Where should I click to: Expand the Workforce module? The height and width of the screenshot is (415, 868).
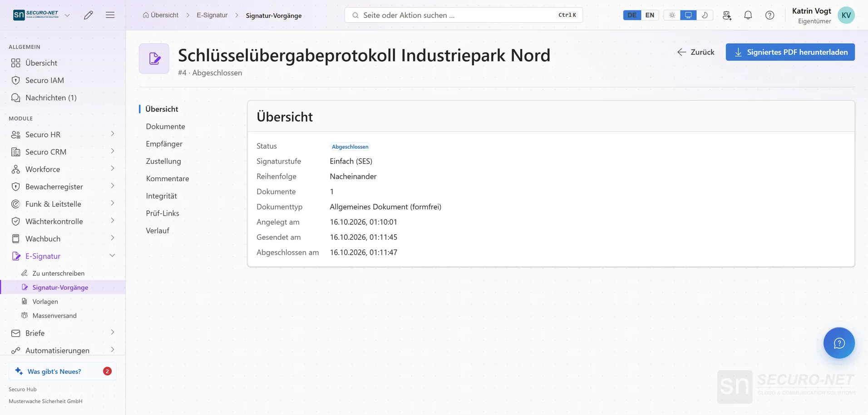(x=63, y=169)
